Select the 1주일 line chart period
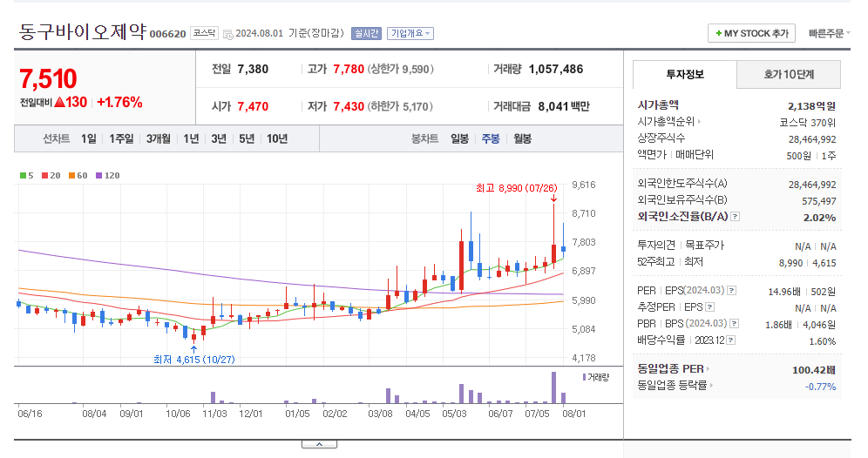 point(121,138)
